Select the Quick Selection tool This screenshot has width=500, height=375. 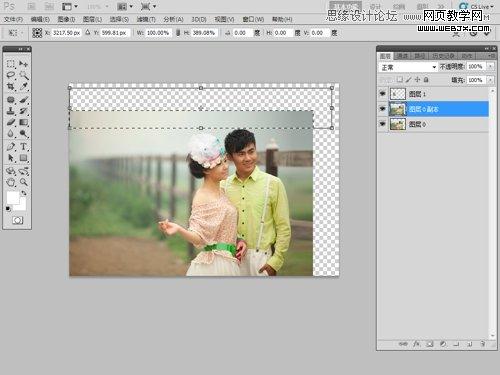[23, 75]
